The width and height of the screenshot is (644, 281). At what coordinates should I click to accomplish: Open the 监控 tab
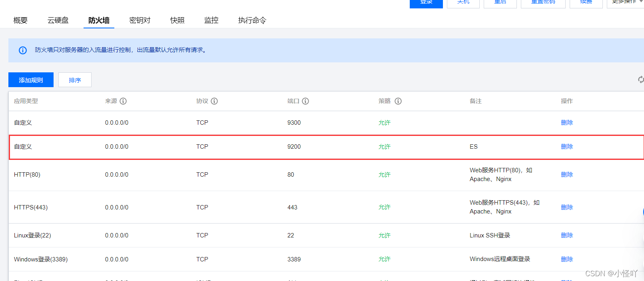tap(211, 20)
